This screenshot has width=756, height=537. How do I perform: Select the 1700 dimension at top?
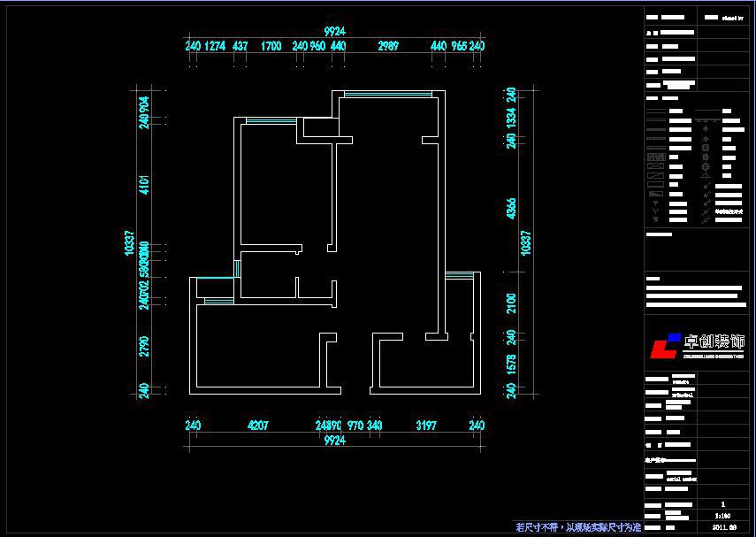pos(271,46)
